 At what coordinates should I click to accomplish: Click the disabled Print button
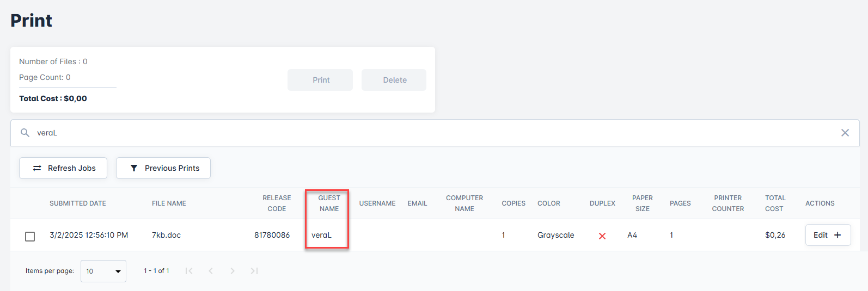320,80
